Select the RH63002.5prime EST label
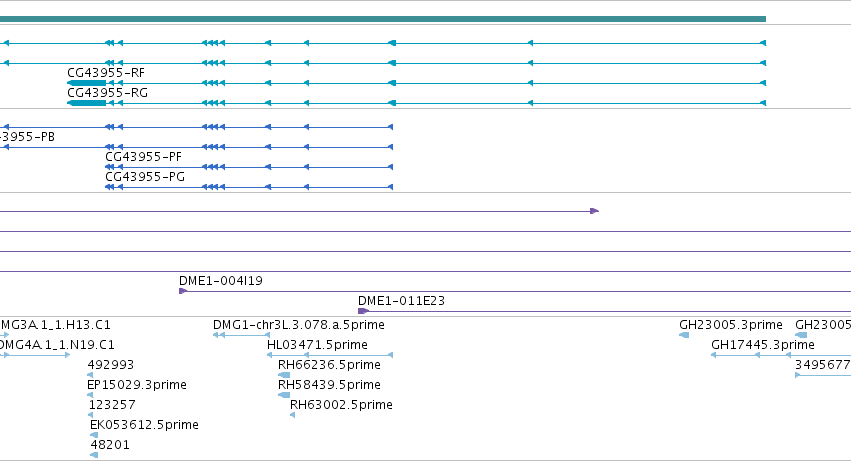This screenshot has width=851, height=461. tap(341, 405)
